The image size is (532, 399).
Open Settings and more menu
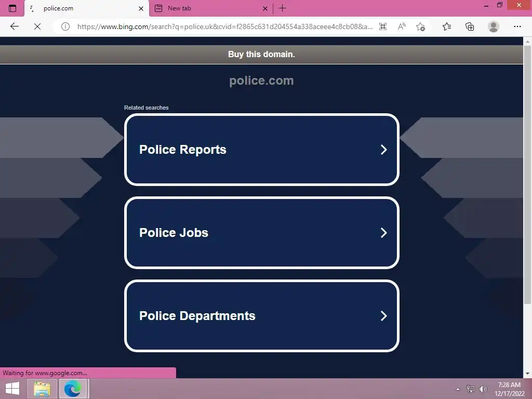(517, 26)
